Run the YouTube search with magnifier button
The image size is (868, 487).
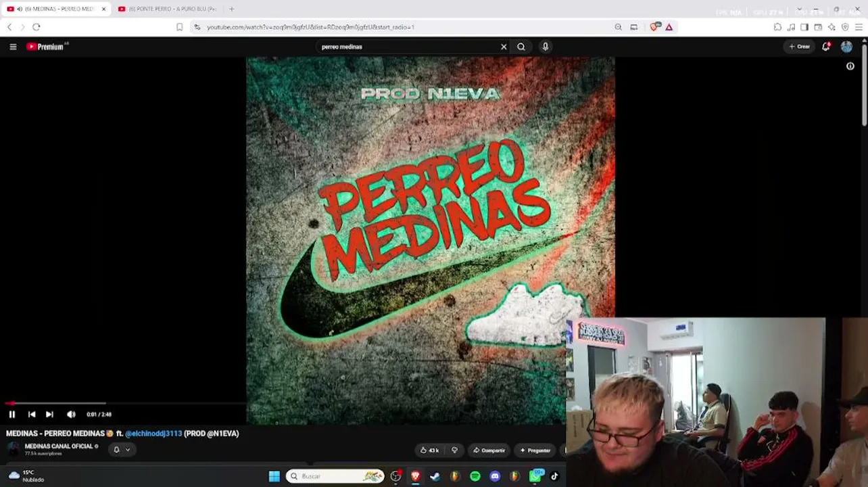click(521, 47)
